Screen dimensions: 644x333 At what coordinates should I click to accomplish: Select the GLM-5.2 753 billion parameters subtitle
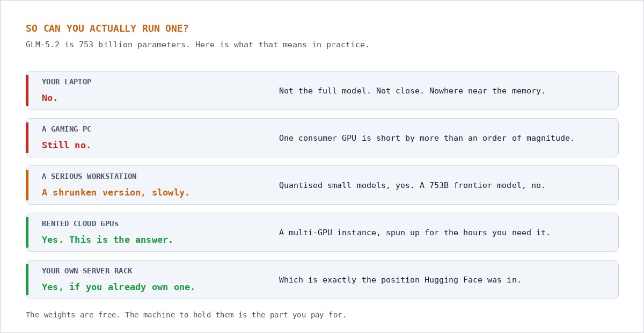(197, 45)
